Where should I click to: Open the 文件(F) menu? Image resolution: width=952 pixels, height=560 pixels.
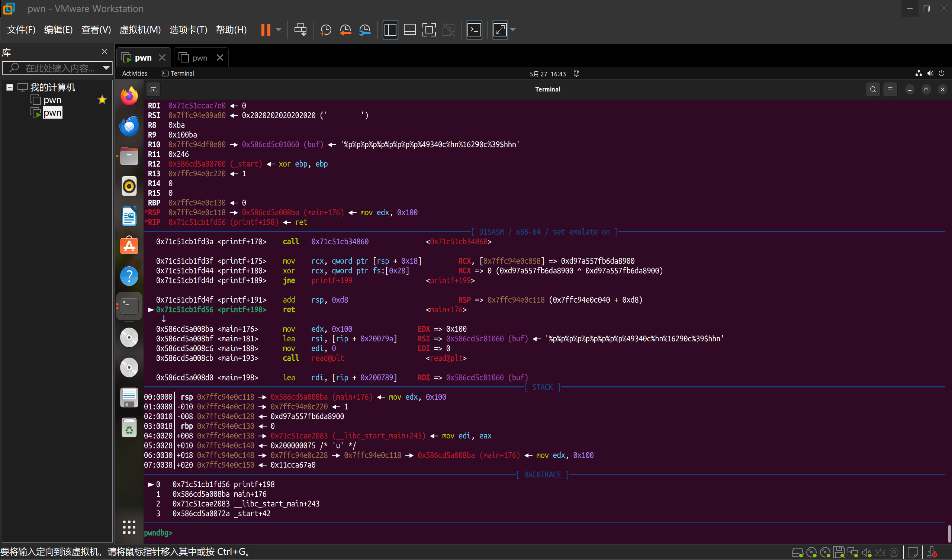21,29
